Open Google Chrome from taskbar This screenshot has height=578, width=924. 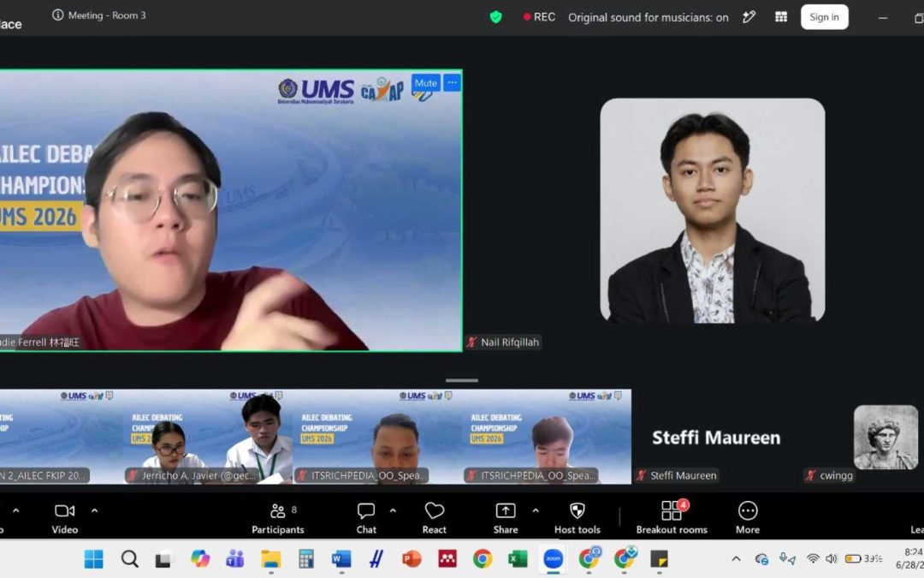[483, 558]
